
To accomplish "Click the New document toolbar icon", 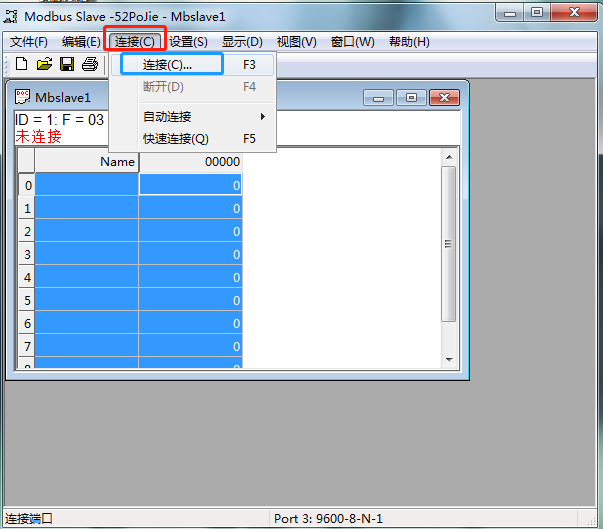I will point(22,64).
